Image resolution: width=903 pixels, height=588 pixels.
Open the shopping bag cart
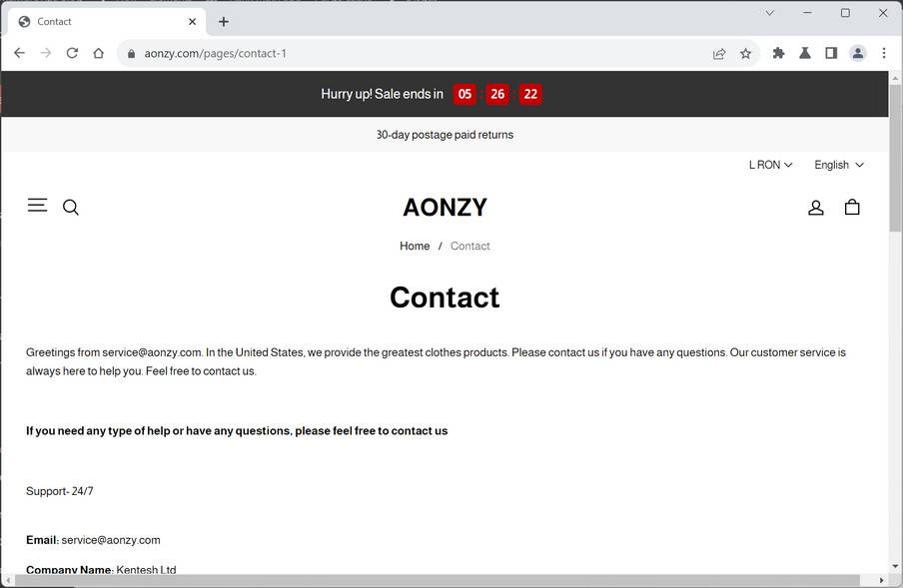[x=852, y=208]
